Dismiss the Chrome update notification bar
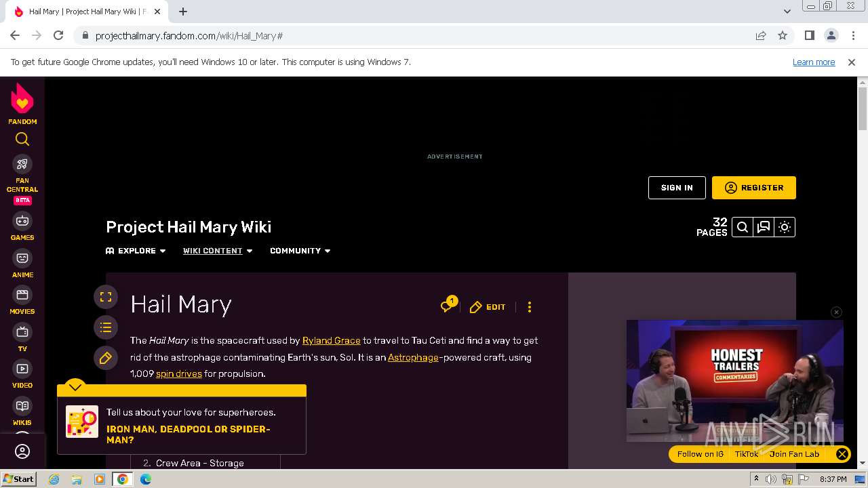The height and width of the screenshot is (488, 868). (x=852, y=62)
